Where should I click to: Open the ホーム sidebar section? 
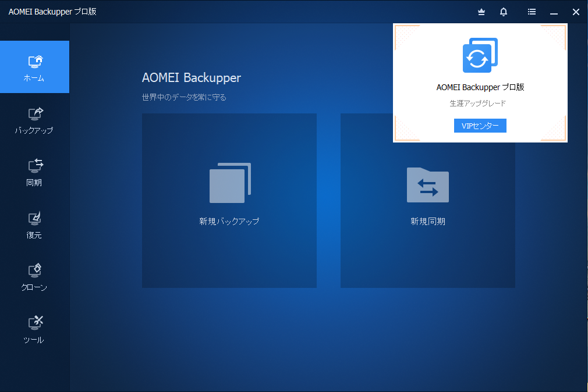point(34,67)
